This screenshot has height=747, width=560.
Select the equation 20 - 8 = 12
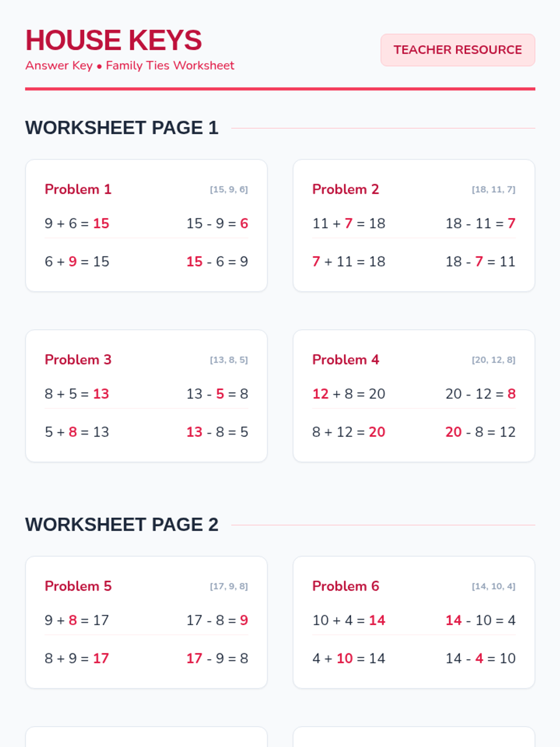[x=481, y=432]
